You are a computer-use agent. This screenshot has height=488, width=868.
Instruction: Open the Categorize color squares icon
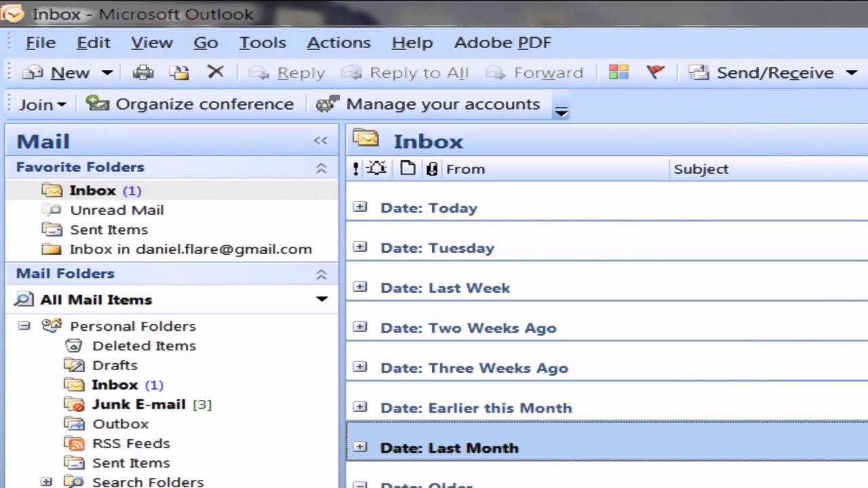618,73
